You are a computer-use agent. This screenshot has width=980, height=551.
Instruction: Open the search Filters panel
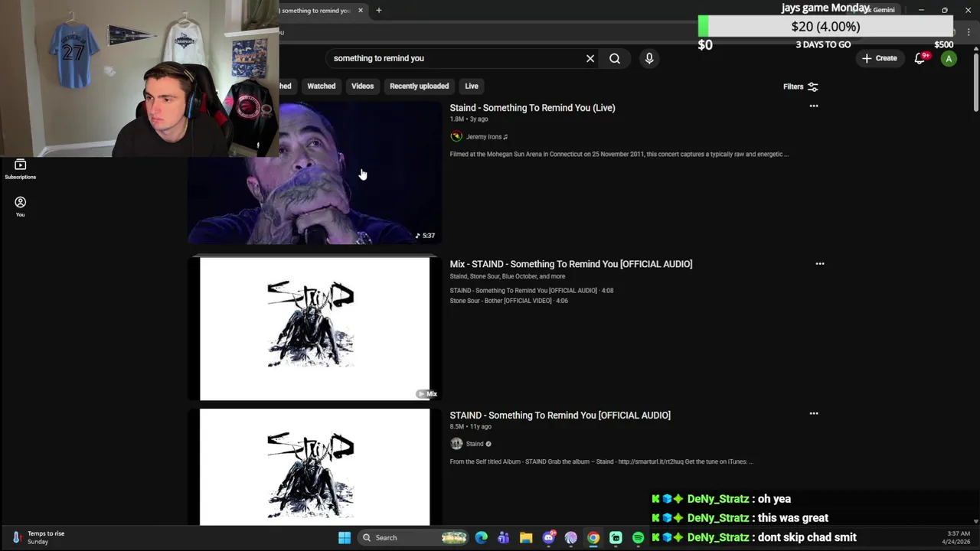click(x=801, y=86)
